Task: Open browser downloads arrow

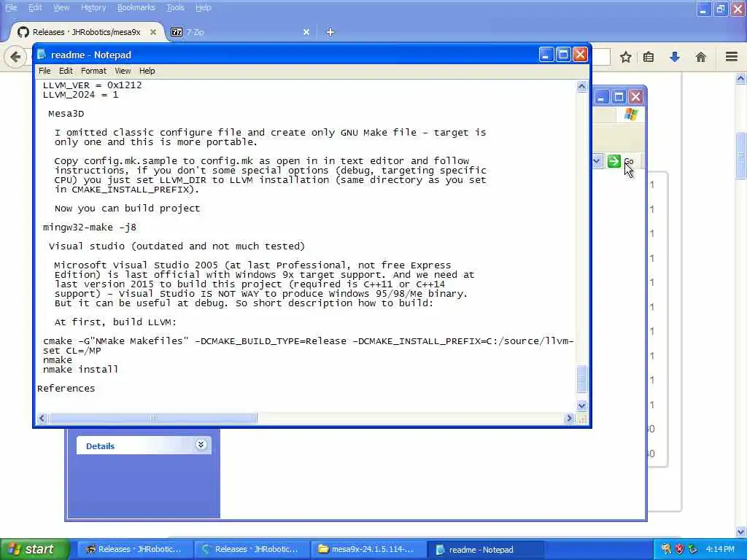Action: 675,57
